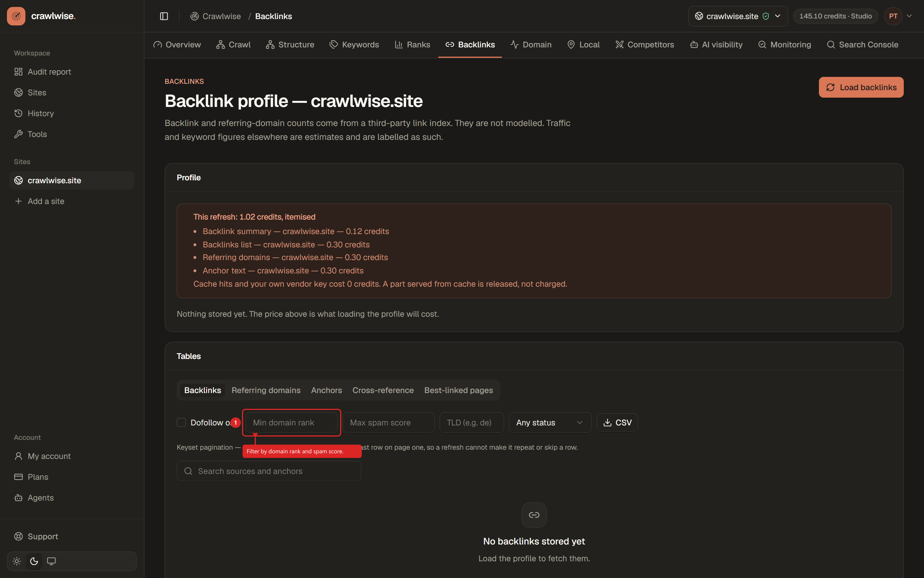The width and height of the screenshot is (924, 578).
Task: Click the Load backlinks button
Action: pos(861,88)
